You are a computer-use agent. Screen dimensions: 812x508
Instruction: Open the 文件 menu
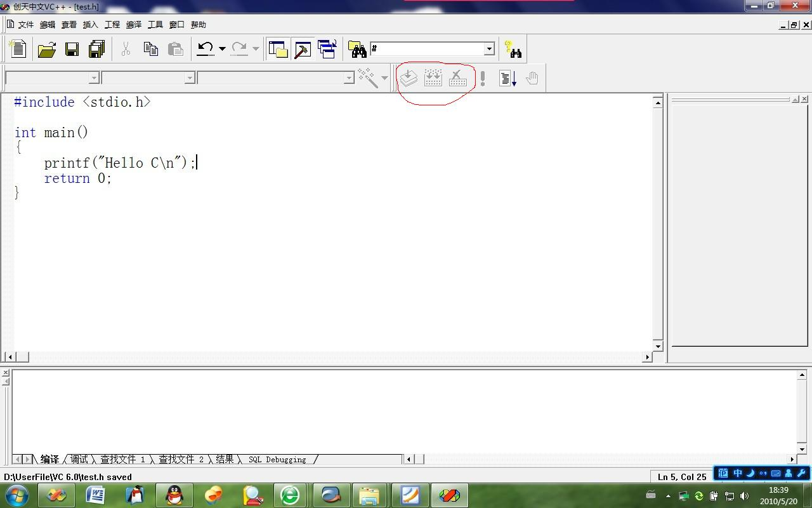[x=26, y=25]
